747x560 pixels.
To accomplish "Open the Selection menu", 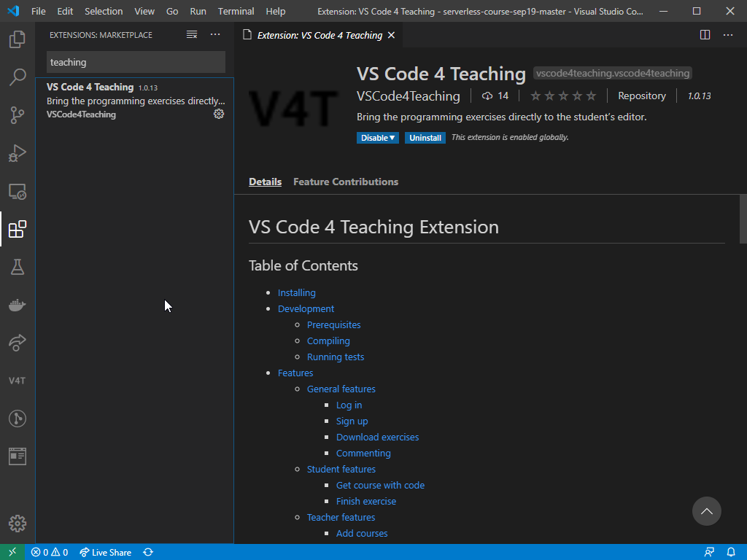I will coord(104,11).
